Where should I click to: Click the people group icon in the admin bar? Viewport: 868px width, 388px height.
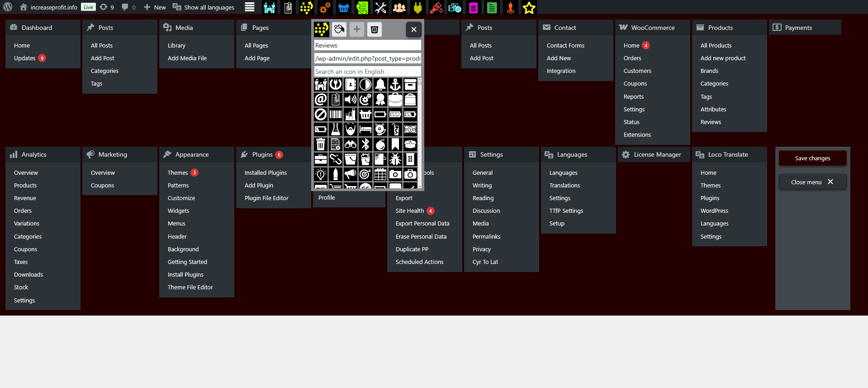[399, 7]
